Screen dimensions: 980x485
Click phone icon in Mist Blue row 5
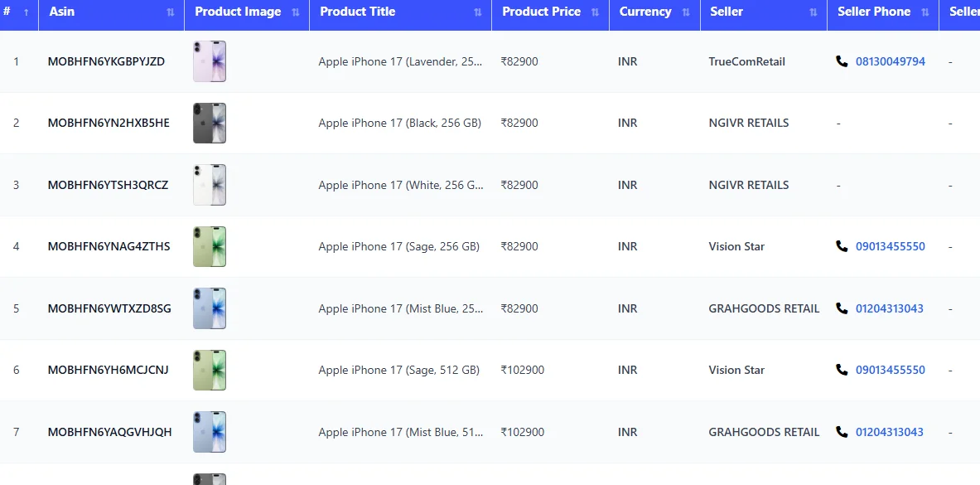(x=842, y=308)
